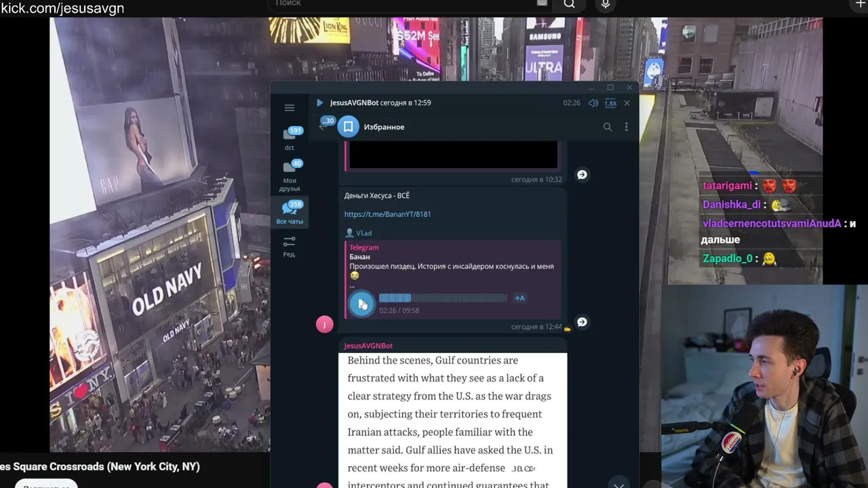
Task: Click the Danishka_di chat username
Action: point(732,205)
